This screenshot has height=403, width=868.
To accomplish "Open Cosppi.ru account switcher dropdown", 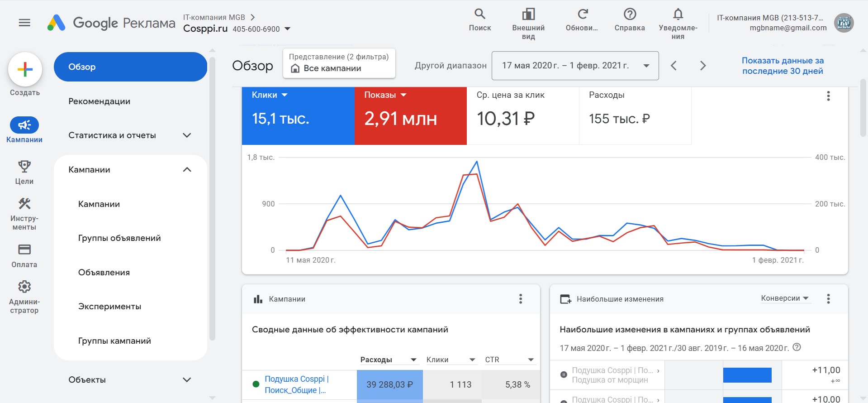I will (x=287, y=29).
